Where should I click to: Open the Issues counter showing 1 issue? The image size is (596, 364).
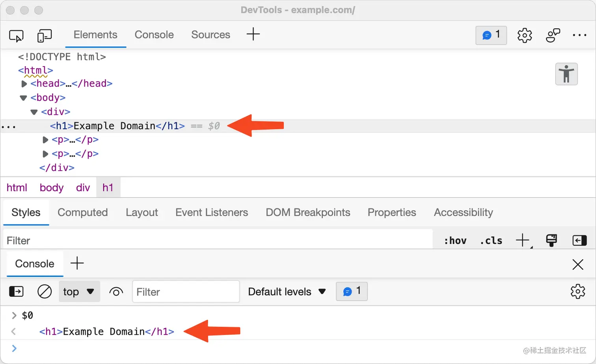tap(491, 35)
